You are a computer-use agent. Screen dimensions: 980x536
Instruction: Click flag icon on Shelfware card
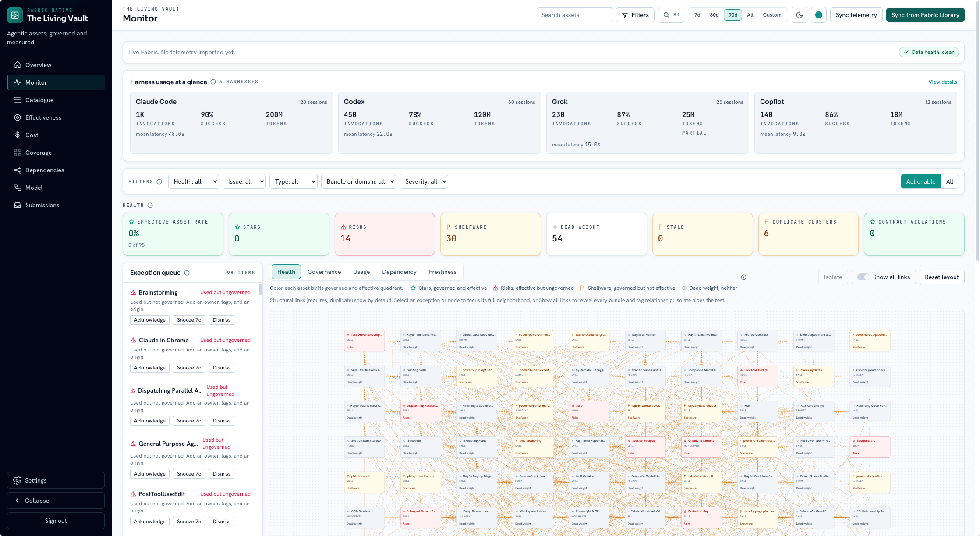tap(449, 227)
